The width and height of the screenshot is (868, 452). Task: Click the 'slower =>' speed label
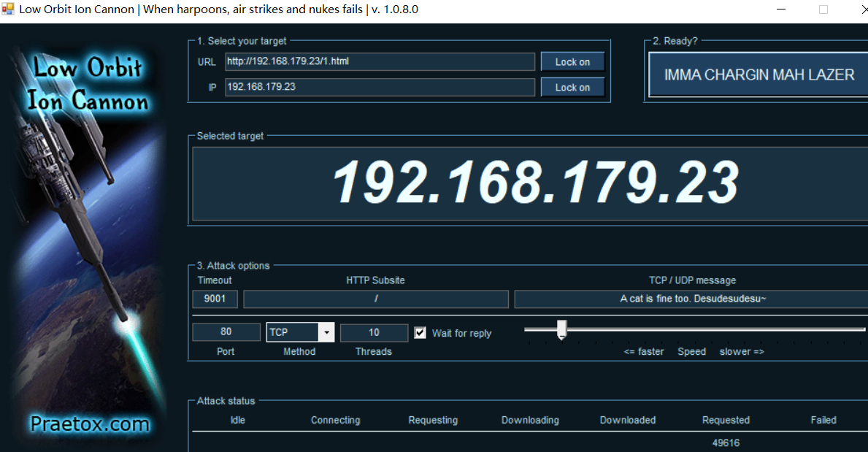(x=742, y=352)
